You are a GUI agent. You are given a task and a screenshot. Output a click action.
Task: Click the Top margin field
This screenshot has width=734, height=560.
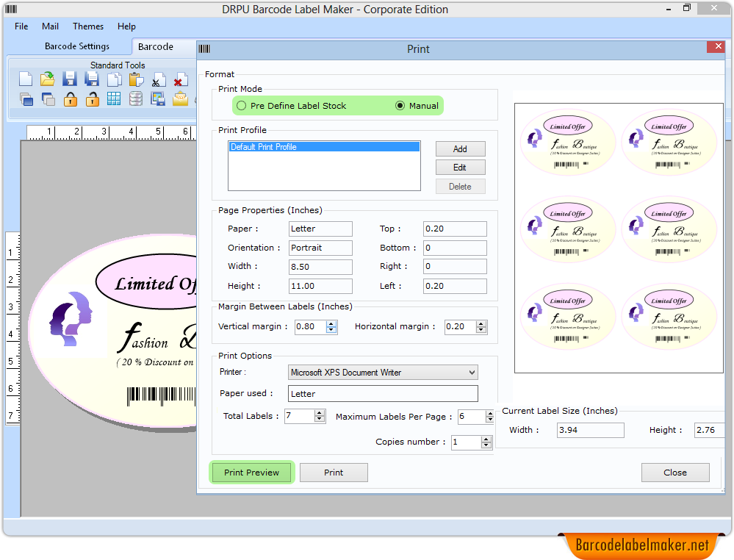455,229
